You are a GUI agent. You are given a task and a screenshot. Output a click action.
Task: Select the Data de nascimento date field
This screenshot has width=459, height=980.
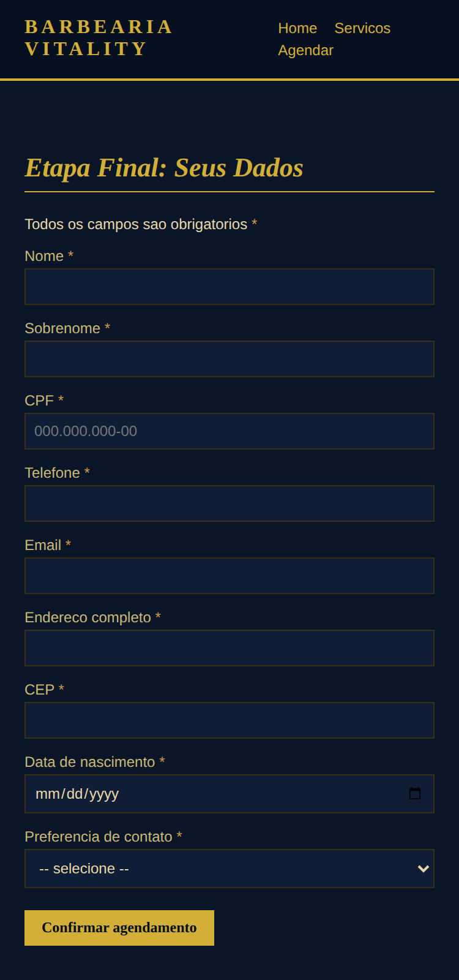208,794
